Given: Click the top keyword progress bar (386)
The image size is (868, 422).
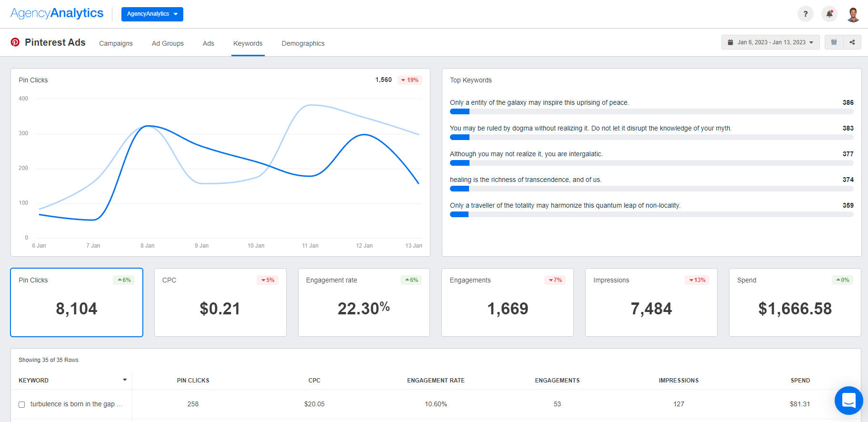Looking at the screenshot, I should tap(651, 111).
